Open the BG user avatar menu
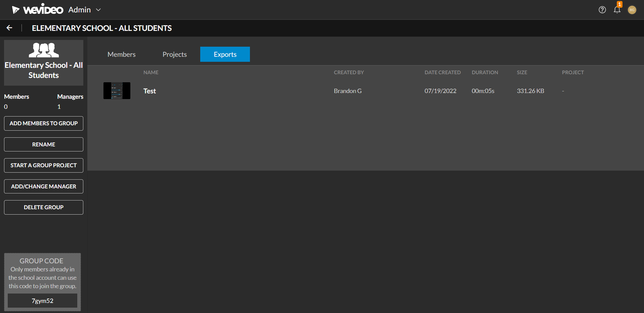644x313 pixels. (632, 10)
